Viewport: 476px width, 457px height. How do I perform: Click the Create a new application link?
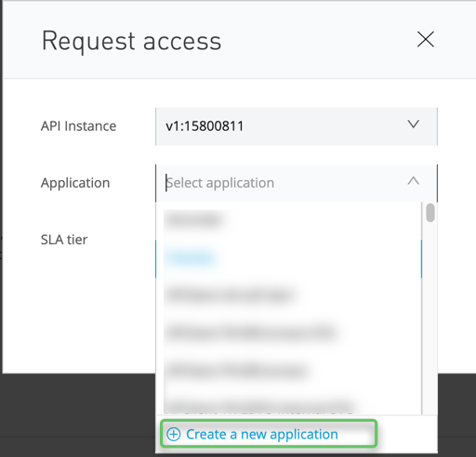pyautogui.click(x=262, y=434)
